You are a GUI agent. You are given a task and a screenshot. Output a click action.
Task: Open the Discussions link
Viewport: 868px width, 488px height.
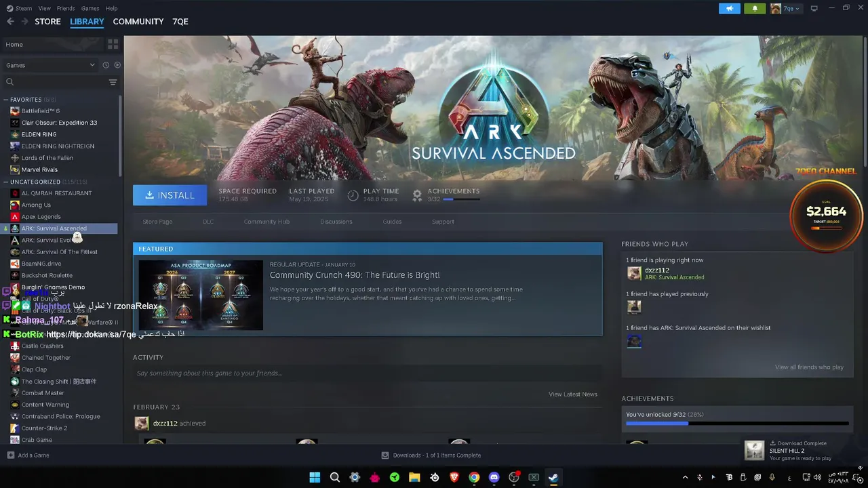(x=336, y=222)
